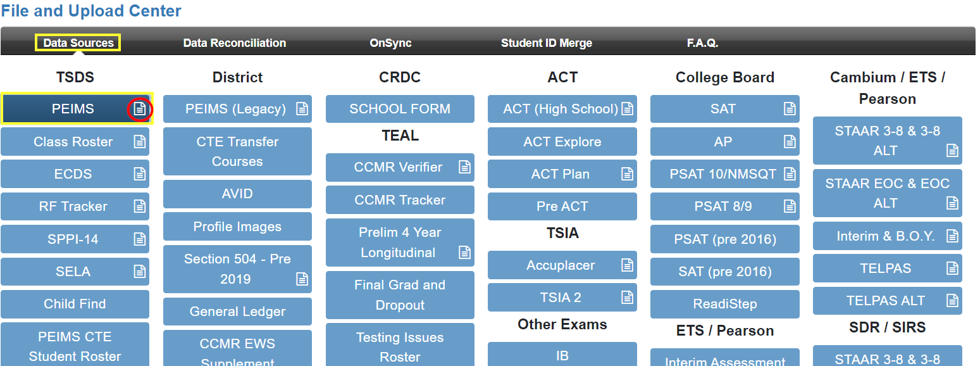Open CCMR Verifier document icon
The height and width of the screenshot is (366, 980).
(x=464, y=167)
